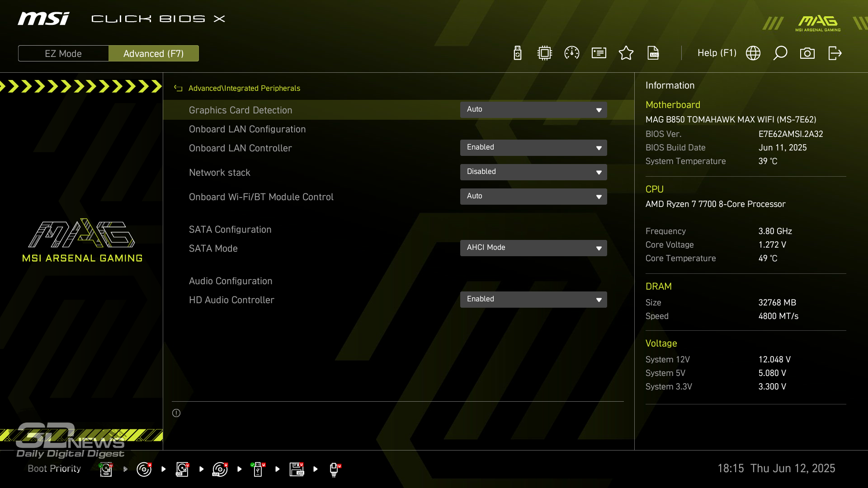Image resolution: width=868 pixels, height=488 pixels.
Task: Open the profile card icon in the toolbar
Action: [599, 53]
